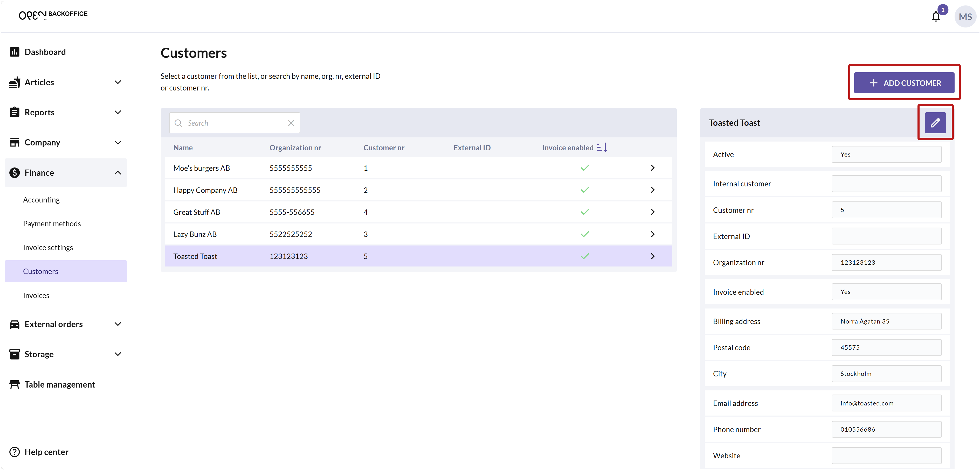Click the Website field
The image size is (980, 470).
click(886, 455)
